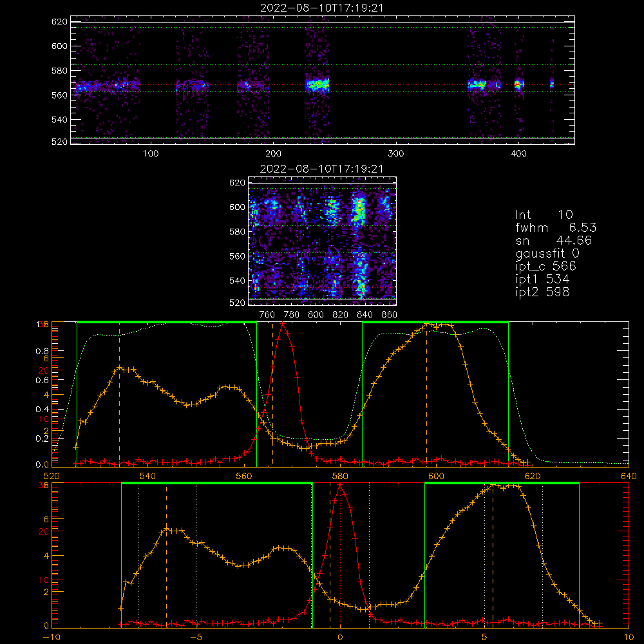Click white y-axis label 0.8 on third plot
The width and height of the screenshot is (644, 644).
(x=43, y=351)
